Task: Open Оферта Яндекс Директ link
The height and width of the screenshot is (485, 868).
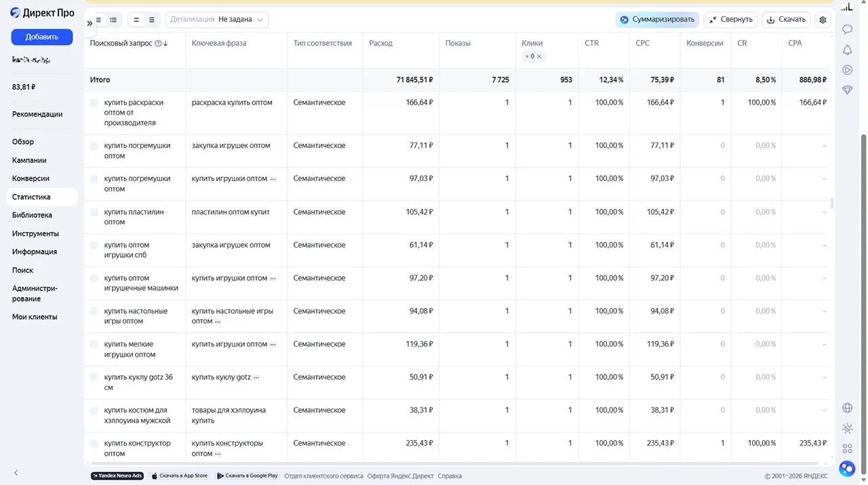Action: point(400,476)
